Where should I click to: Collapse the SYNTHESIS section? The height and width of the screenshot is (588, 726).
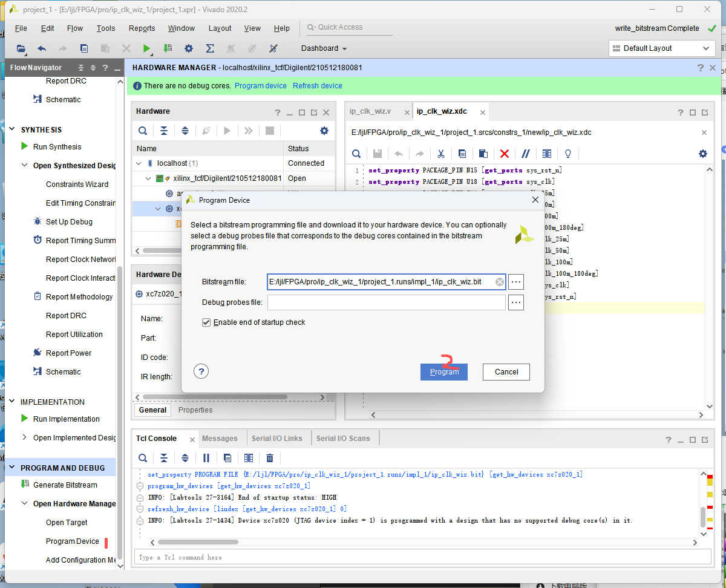coord(12,129)
